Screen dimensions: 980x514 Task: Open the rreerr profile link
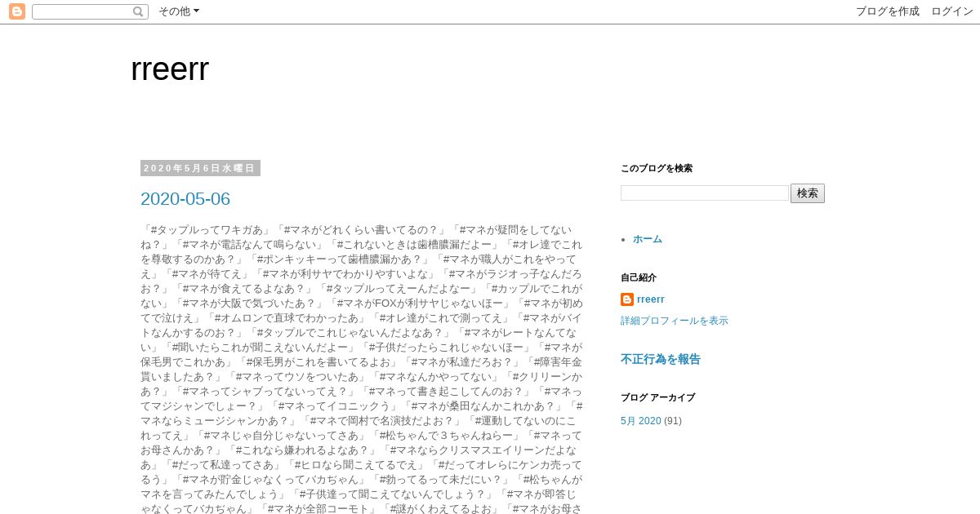(651, 299)
